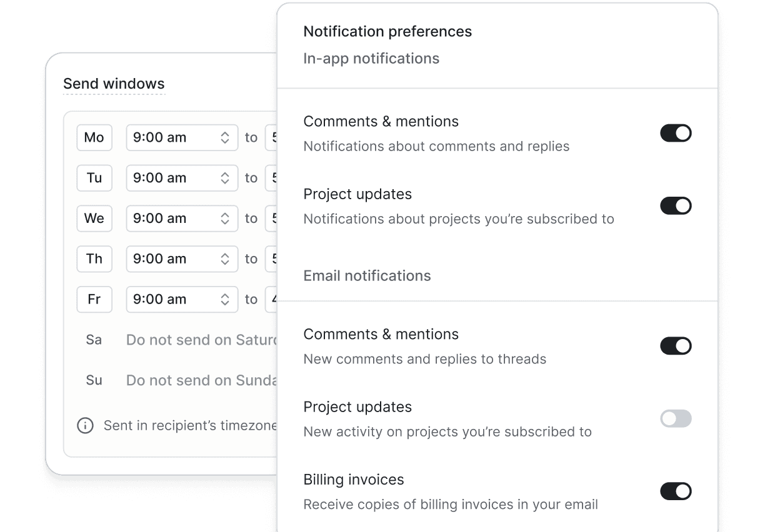The height and width of the screenshot is (532, 760).
Task: Change Thursday start time dropdown
Action: point(181,259)
